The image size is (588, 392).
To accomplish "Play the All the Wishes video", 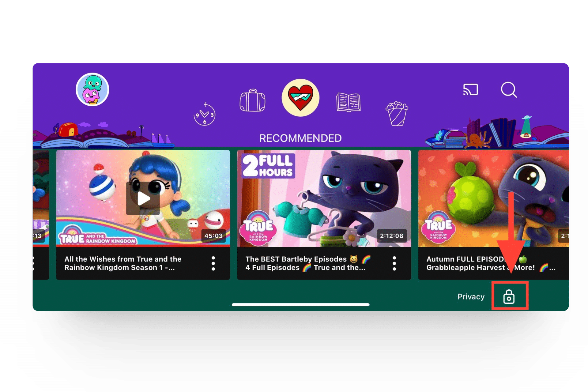I will point(143,198).
